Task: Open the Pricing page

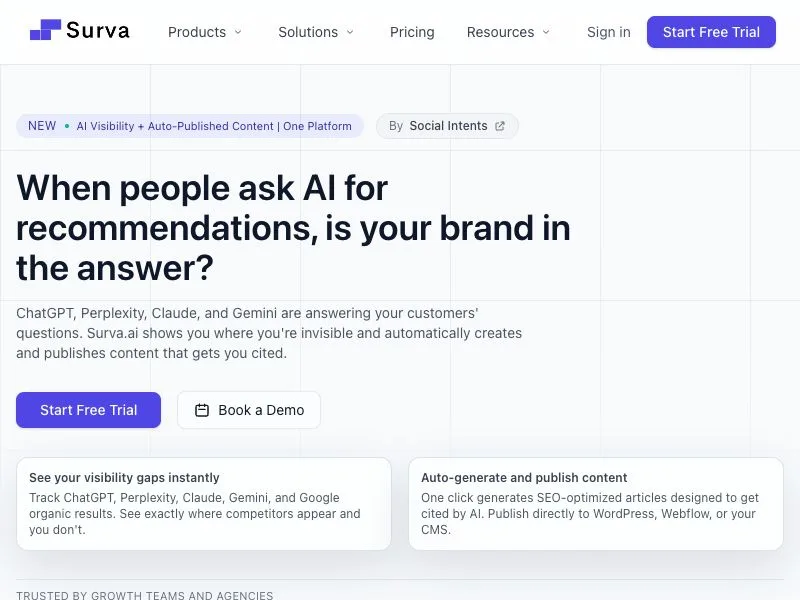Action: point(412,32)
